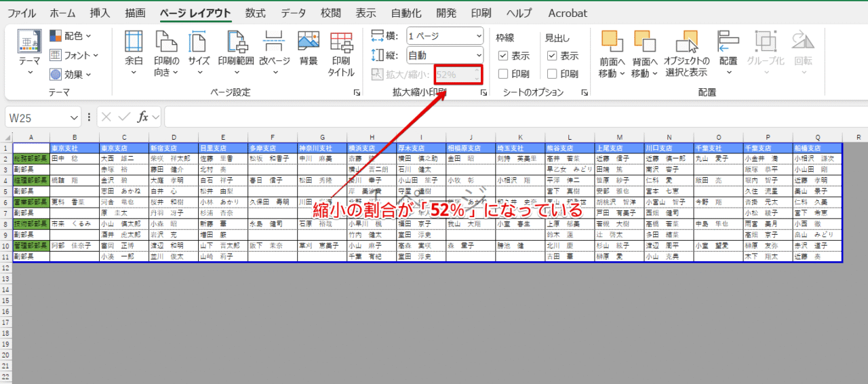Select cell containing 埼玉支社

point(520,148)
